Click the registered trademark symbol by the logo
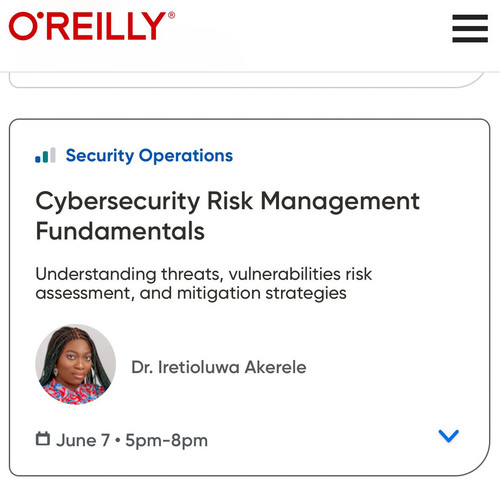The image size is (500, 484). 171,15
